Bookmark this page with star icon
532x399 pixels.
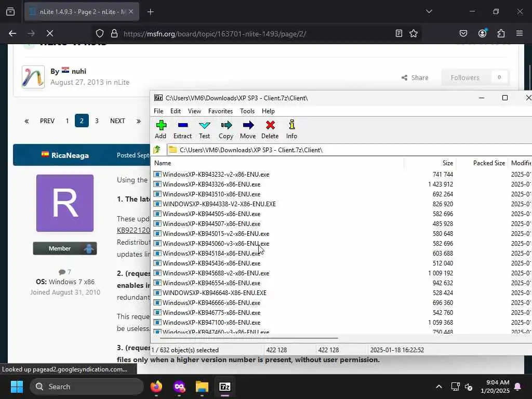click(413, 33)
